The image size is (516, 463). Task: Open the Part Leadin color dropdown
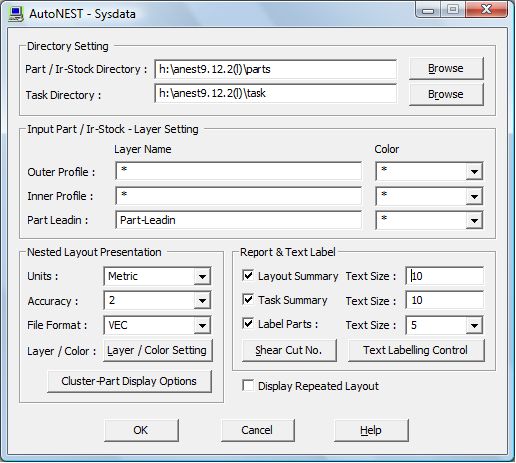click(x=474, y=220)
